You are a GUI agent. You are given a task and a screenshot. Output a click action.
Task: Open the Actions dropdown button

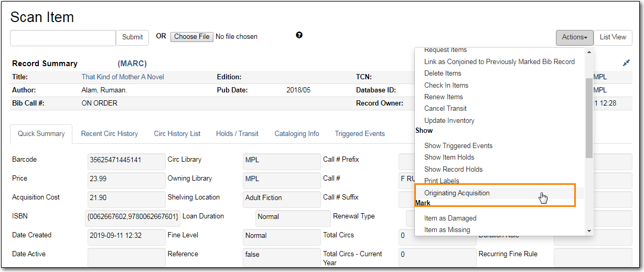pos(574,37)
